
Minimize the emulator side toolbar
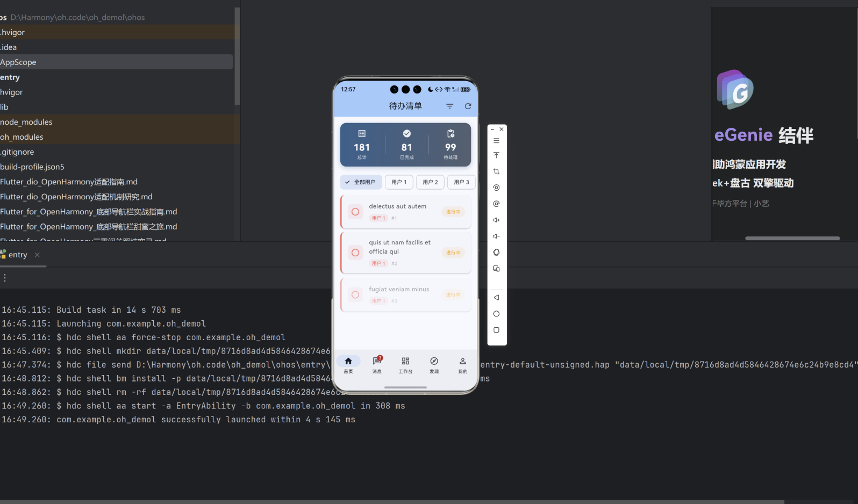pos(492,129)
